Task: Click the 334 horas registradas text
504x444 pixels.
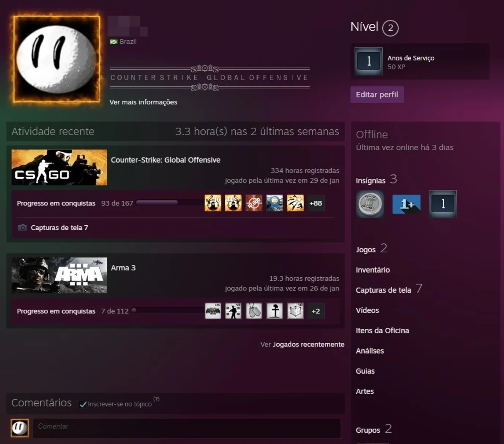Action: (305, 171)
